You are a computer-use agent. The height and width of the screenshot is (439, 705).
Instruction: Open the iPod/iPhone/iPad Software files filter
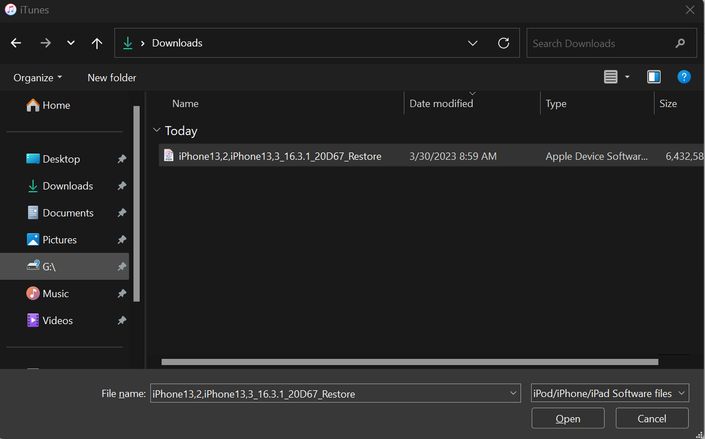[x=610, y=393]
